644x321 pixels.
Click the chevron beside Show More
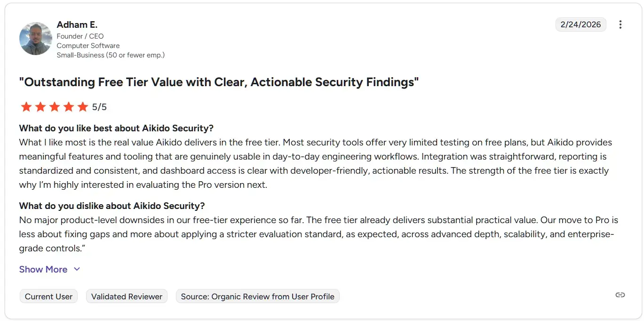pos(77,269)
